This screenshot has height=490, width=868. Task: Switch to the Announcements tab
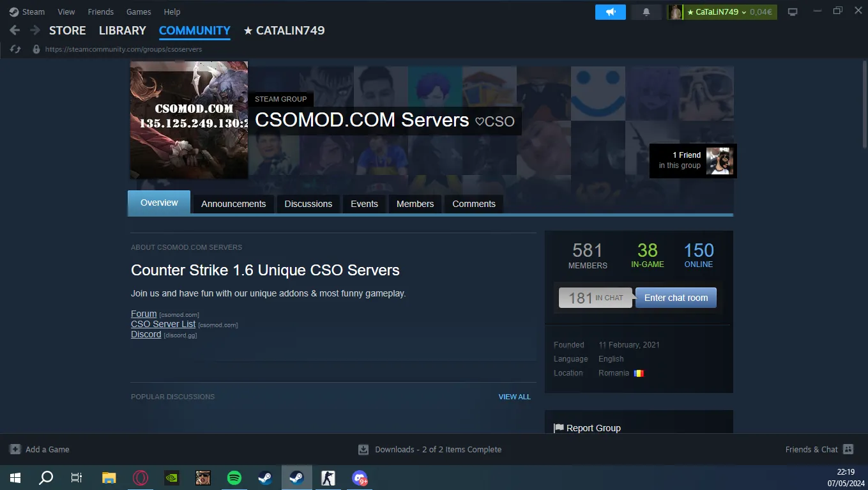click(233, 204)
